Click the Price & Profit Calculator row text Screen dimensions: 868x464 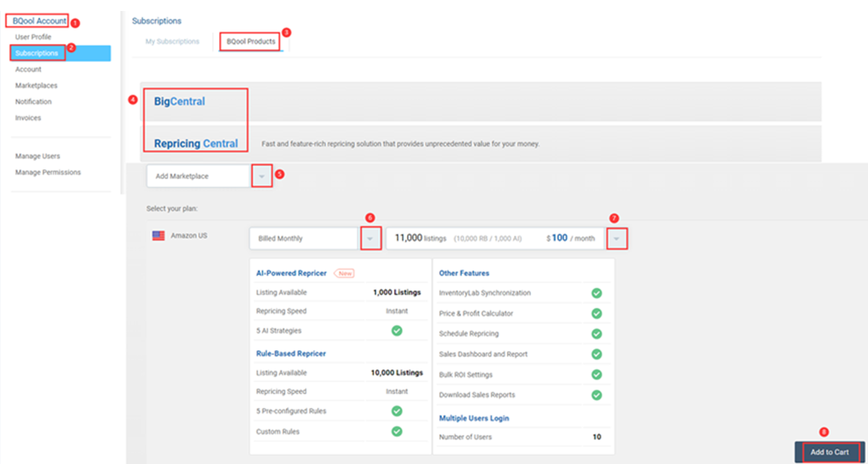(x=476, y=313)
